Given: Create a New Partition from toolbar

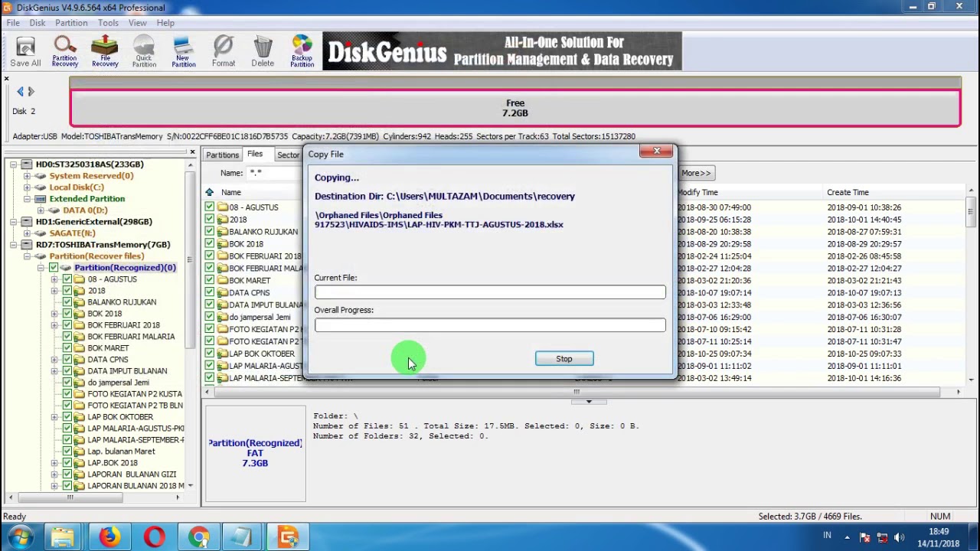Looking at the screenshot, I should (183, 52).
